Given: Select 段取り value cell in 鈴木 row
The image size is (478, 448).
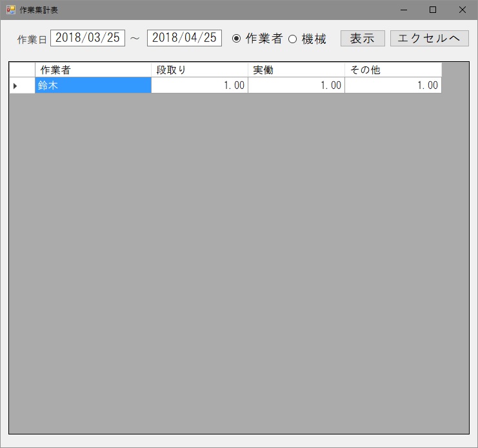Looking at the screenshot, I should [199, 85].
